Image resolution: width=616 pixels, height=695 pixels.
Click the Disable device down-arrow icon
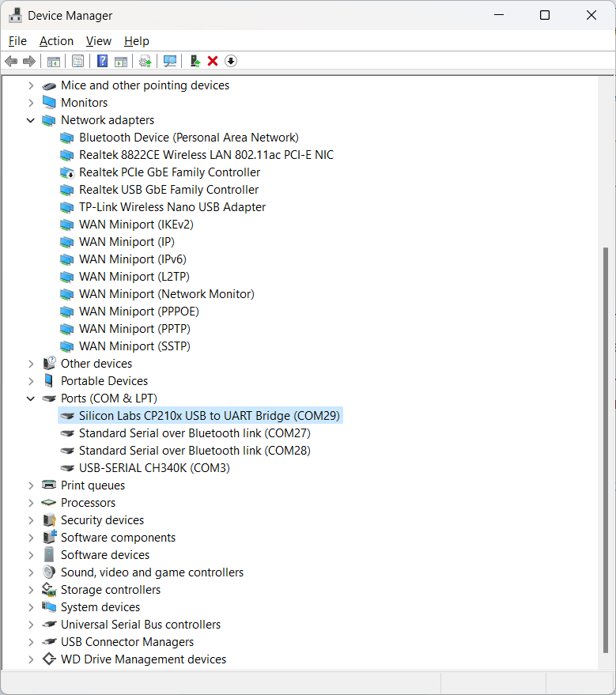point(231,61)
